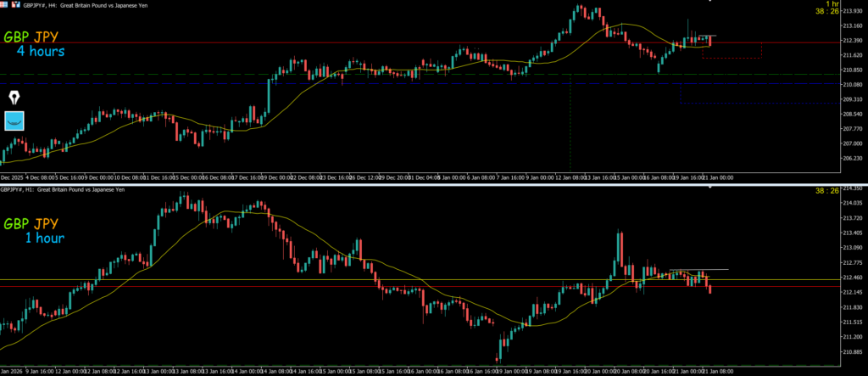Screen dimensions: 868x376
Task: Click price 211.200 on the H1 scale
Action: coord(853,337)
